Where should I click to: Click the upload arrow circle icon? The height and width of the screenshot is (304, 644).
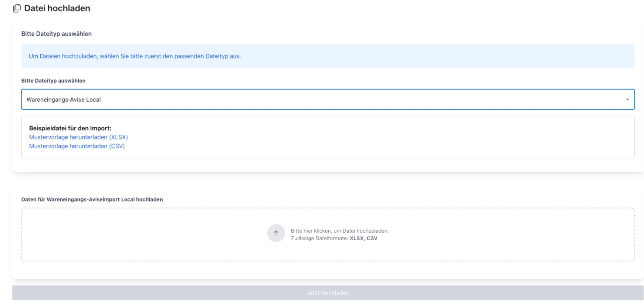click(x=276, y=233)
